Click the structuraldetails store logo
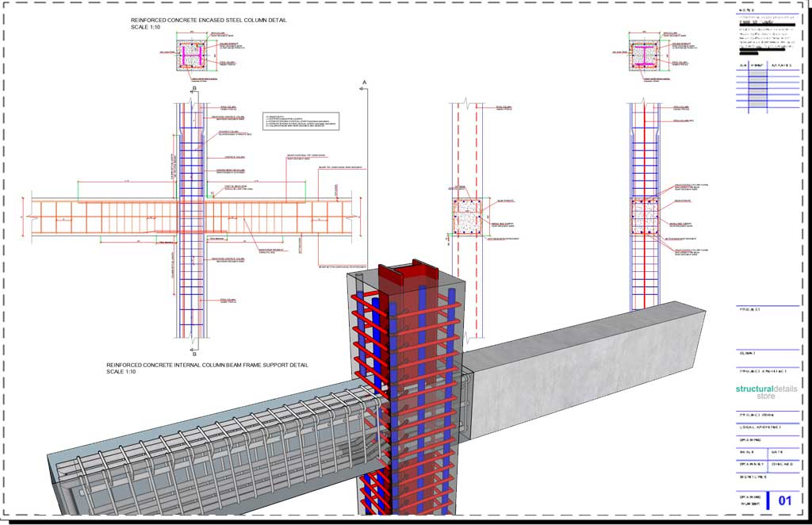 click(x=765, y=391)
